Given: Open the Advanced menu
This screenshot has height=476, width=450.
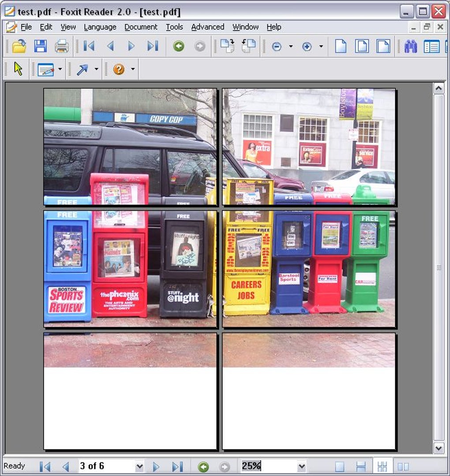Looking at the screenshot, I should click(x=208, y=27).
